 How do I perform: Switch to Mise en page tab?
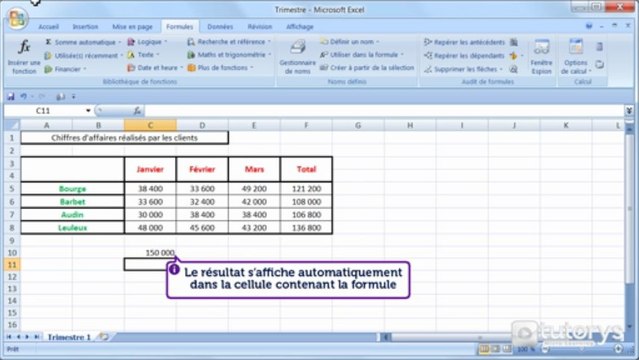pos(132,27)
